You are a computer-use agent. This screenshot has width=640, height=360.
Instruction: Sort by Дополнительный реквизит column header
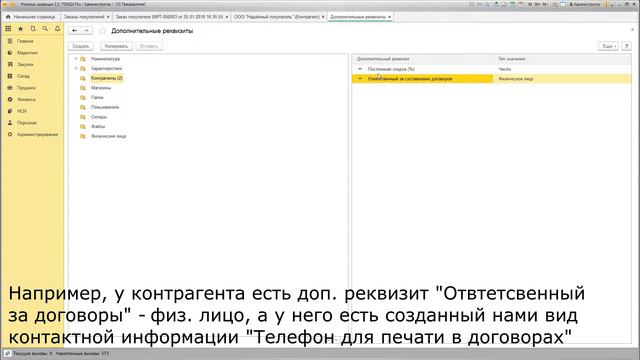pyautogui.click(x=423, y=59)
